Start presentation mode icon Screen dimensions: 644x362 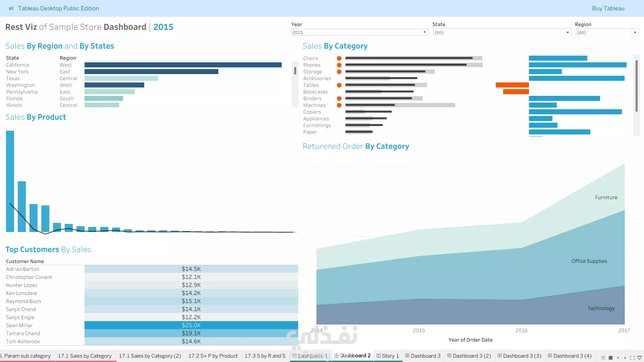[639, 358]
